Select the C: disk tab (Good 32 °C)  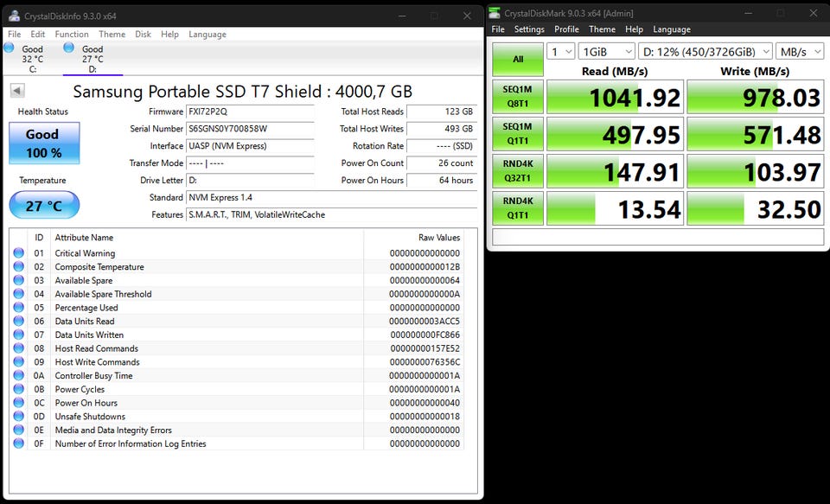(32, 59)
